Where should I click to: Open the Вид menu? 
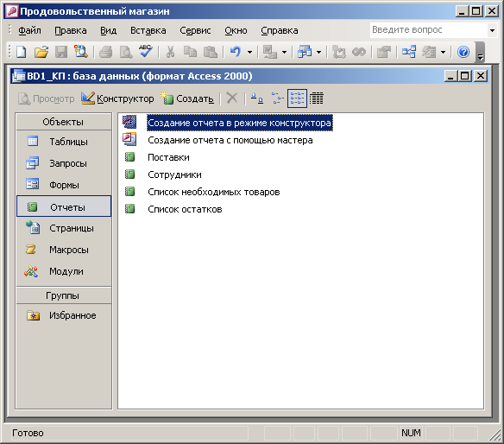[x=109, y=30]
